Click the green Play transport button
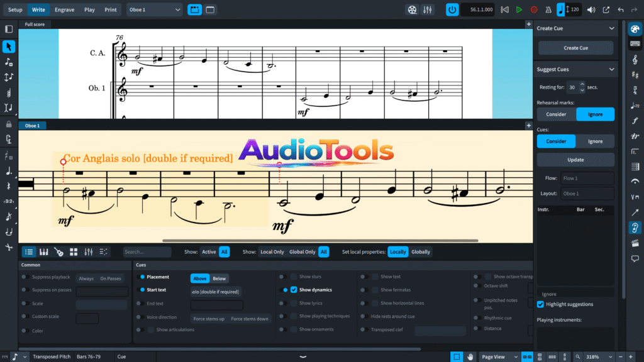This screenshot has height=362, width=644. point(519,9)
